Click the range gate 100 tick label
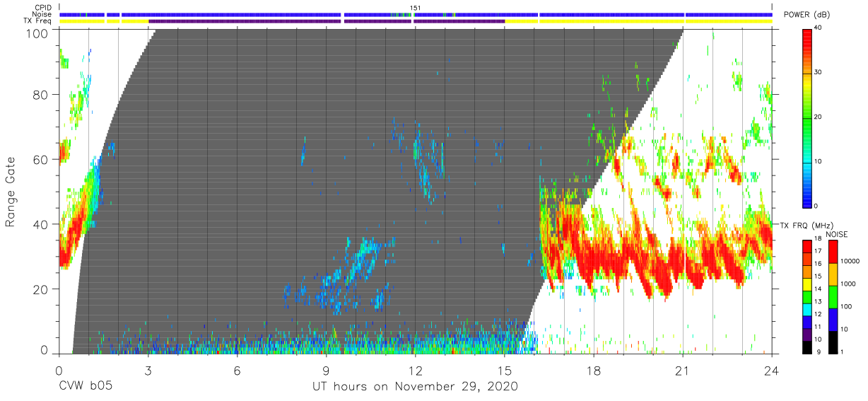 pyautogui.click(x=38, y=33)
